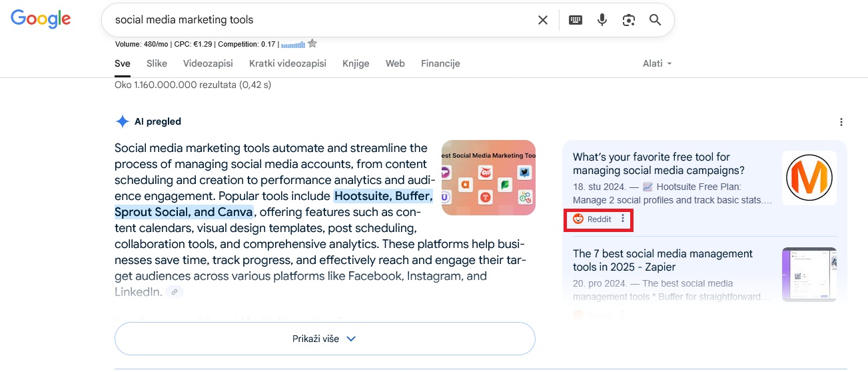The width and height of the screenshot is (868, 372).
Task: Switch to Videozapisi tab
Action: click(x=208, y=63)
